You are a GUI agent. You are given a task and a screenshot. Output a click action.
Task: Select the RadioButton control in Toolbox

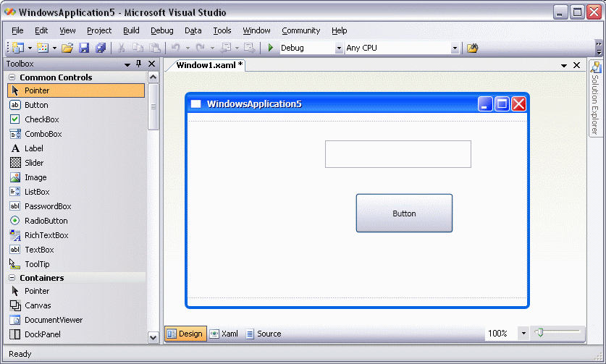pyautogui.click(x=76, y=221)
